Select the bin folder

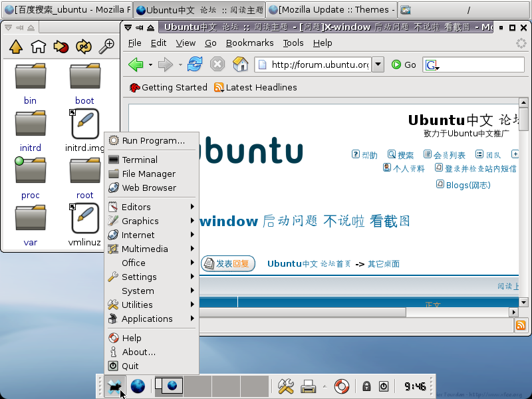click(x=30, y=84)
